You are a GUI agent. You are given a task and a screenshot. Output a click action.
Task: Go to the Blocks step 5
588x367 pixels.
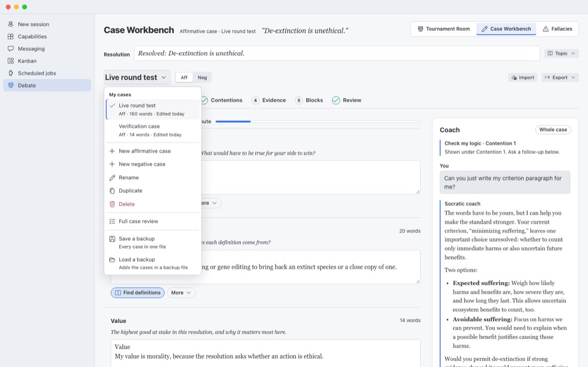coord(310,100)
